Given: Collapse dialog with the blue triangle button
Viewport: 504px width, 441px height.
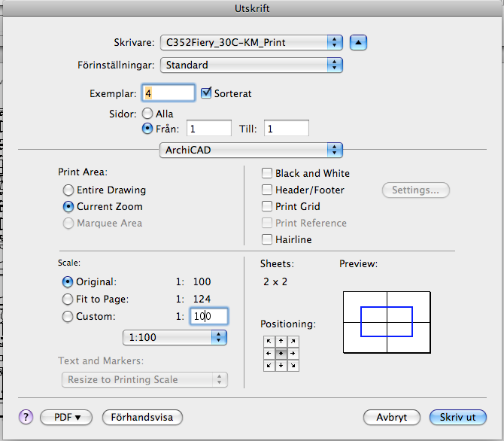Looking at the screenshot, I should point(358,42).
